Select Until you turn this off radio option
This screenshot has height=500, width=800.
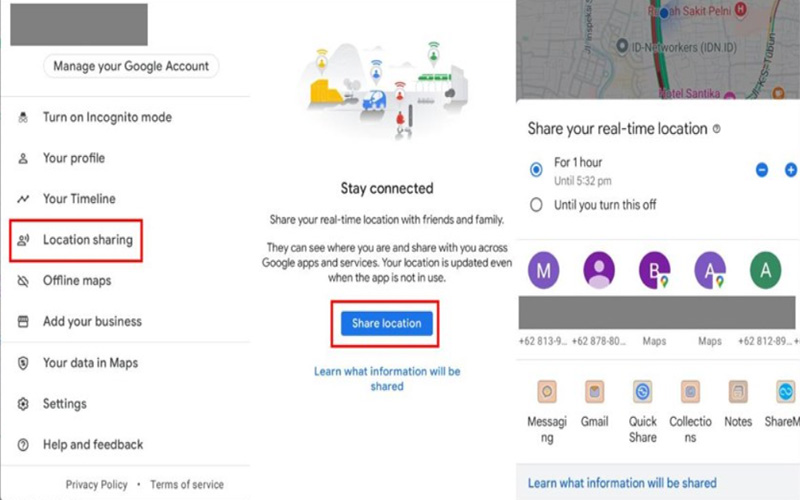point(536,205)
